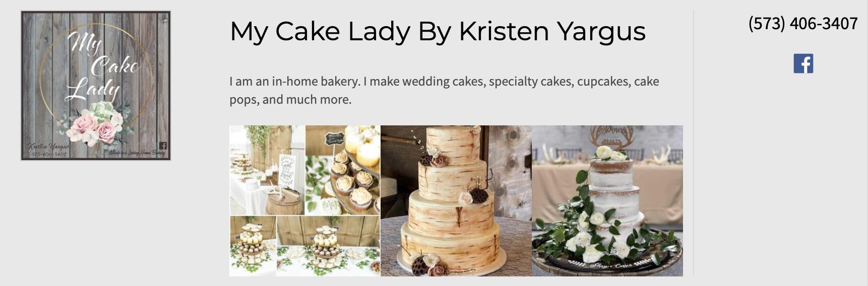
Task: Click the in-home bakery description paragraph
Action: tap(444, 90)
